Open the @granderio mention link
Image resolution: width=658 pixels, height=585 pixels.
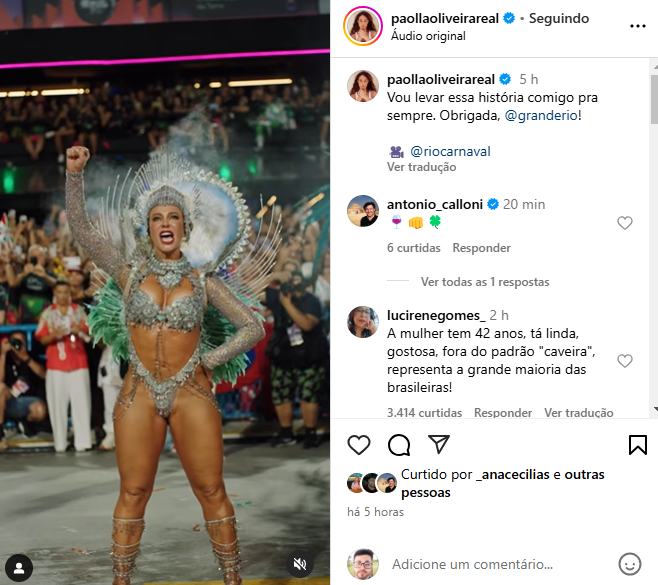541,115
